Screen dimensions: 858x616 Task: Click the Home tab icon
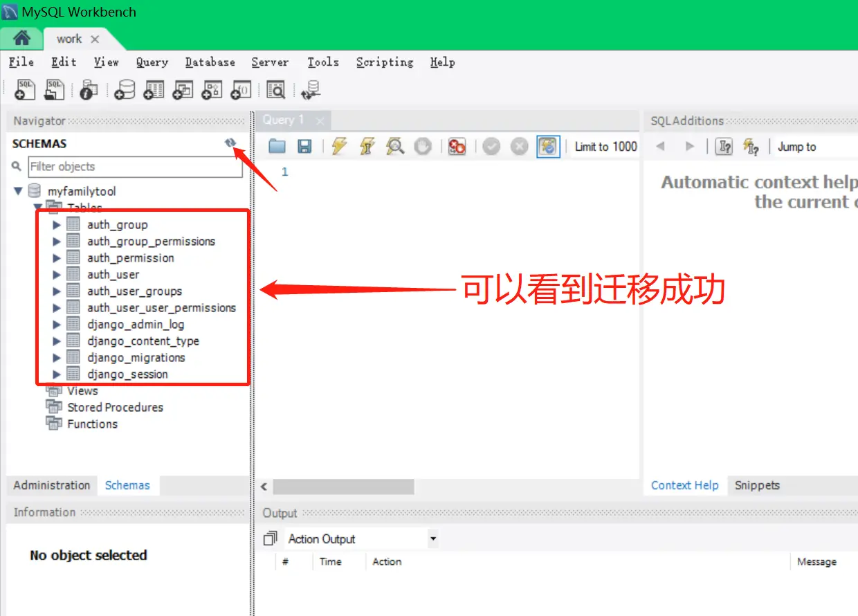(x=21, y=38)
